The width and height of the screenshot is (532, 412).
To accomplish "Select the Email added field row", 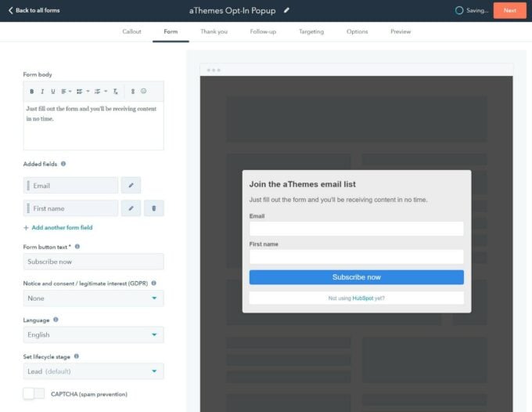I will pos(70,186).
